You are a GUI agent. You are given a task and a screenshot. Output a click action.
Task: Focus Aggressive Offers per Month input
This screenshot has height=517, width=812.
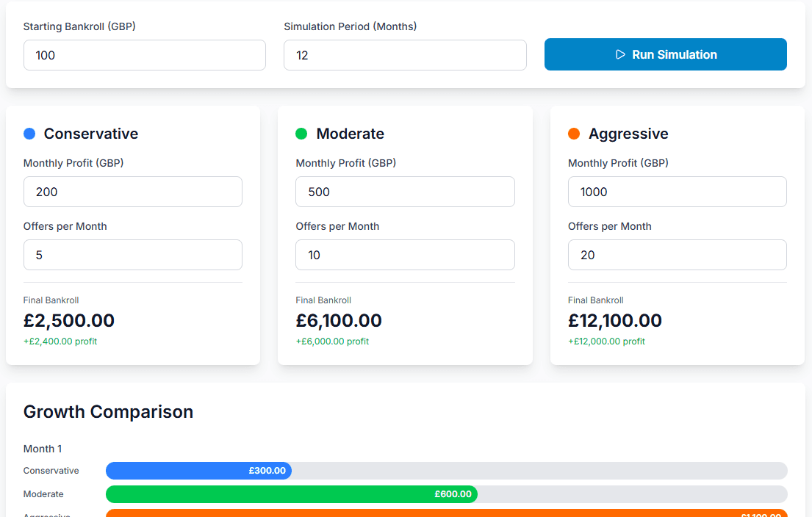click(677, 255)
